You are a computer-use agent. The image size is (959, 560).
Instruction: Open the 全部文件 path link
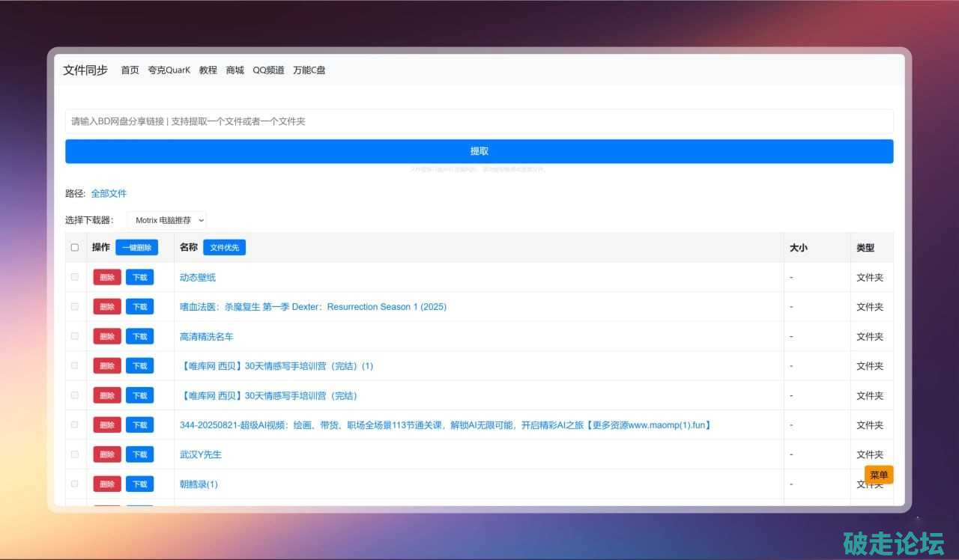pos(109,193)
